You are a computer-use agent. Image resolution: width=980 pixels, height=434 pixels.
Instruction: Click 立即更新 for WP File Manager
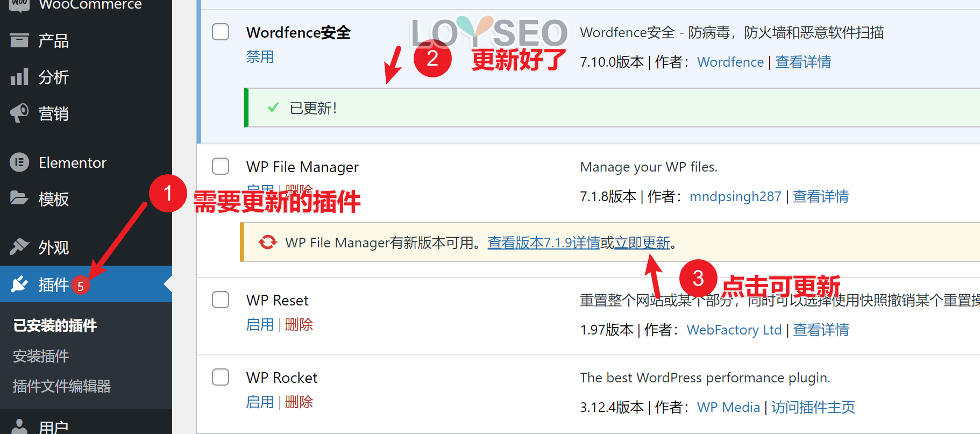[x=642, y=243]
